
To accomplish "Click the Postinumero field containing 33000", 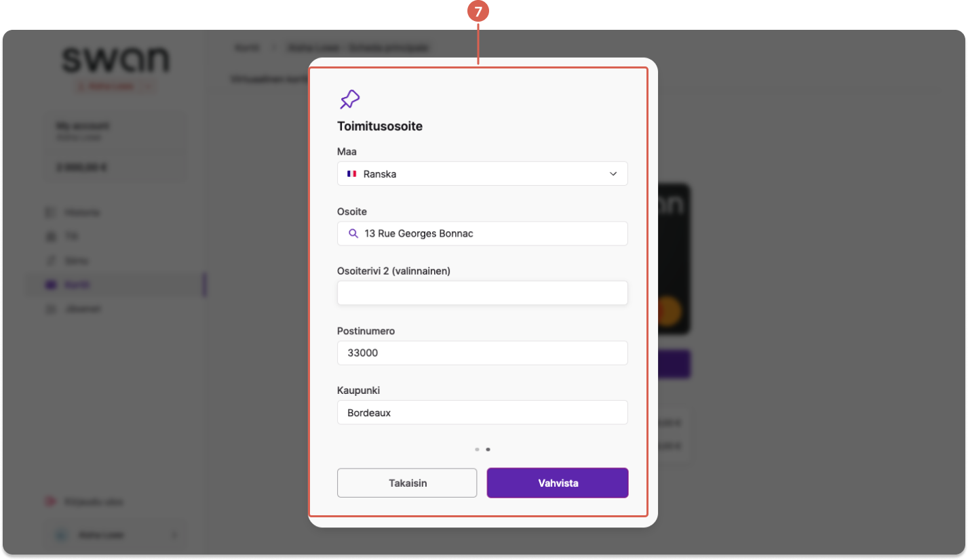I will tap(482, 353).
